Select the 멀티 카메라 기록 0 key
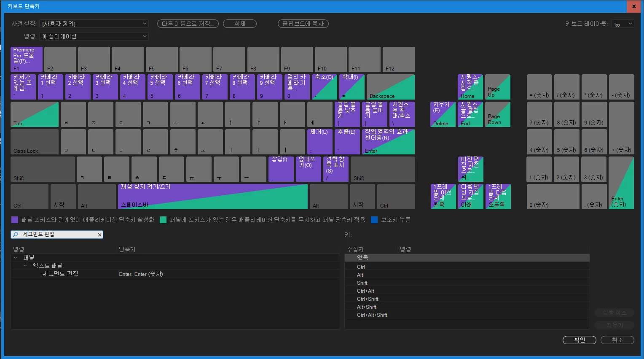This screenshot has height=359, width=644. (297, 87)
